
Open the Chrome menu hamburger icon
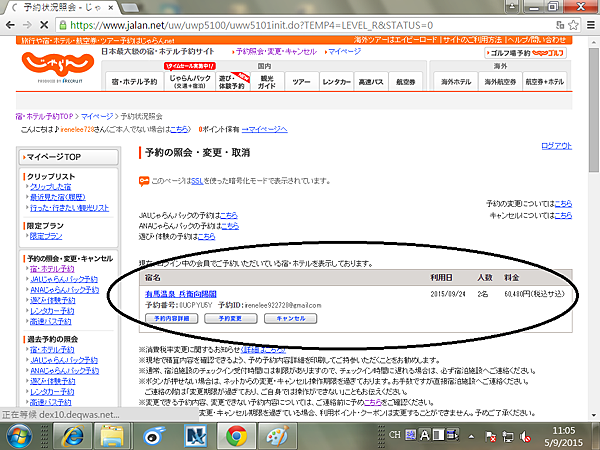coord(590,25)
